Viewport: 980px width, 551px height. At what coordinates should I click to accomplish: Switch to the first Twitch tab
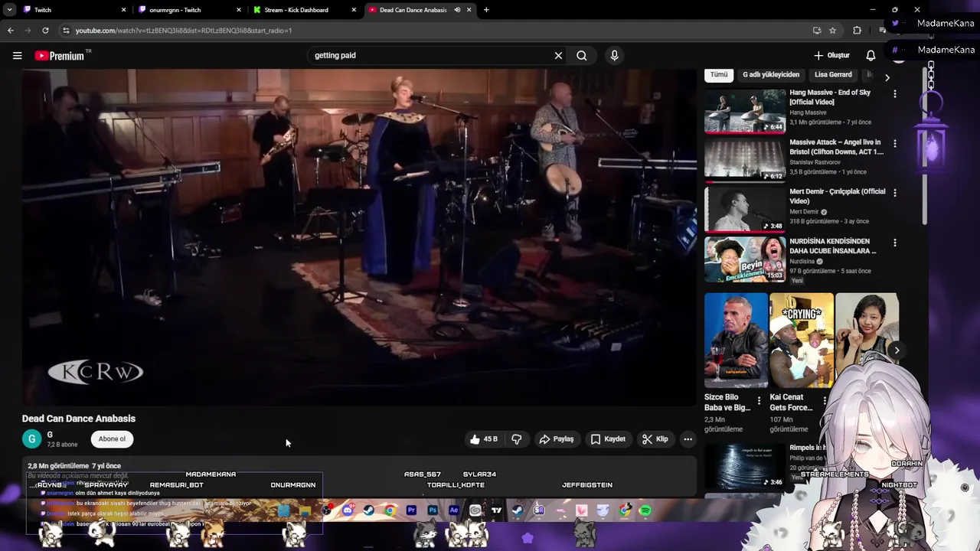tap(73, 10)
